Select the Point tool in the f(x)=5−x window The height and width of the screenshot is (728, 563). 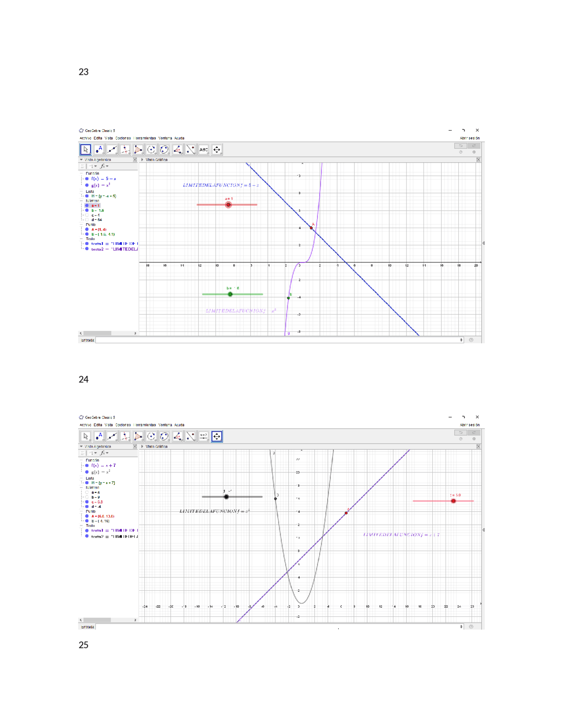[99, 149]
